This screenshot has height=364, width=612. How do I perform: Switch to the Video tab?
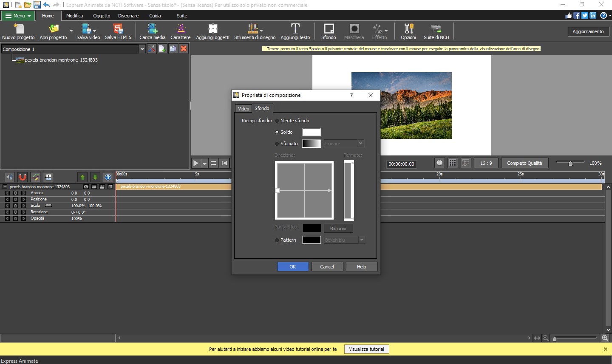click(244, 109)
